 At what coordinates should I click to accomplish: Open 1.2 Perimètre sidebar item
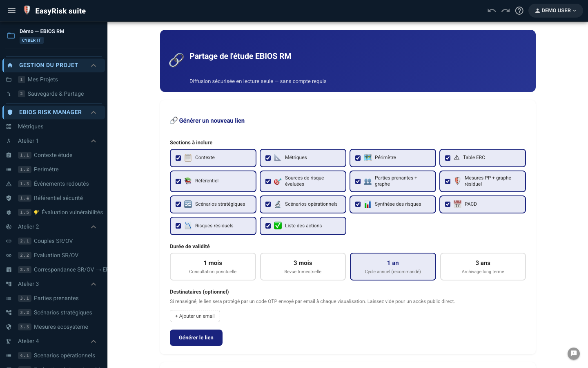(x=53, y=170)
